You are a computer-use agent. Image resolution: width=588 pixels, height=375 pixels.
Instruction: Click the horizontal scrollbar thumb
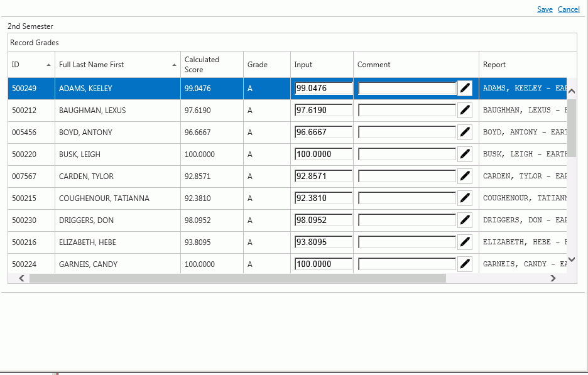[237, 278]
